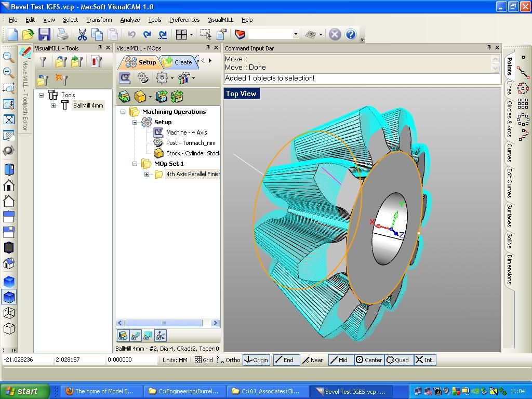This screenshot has width=532, height=399.
Task: Select the wireframe cube display icon
Action: 9,313
